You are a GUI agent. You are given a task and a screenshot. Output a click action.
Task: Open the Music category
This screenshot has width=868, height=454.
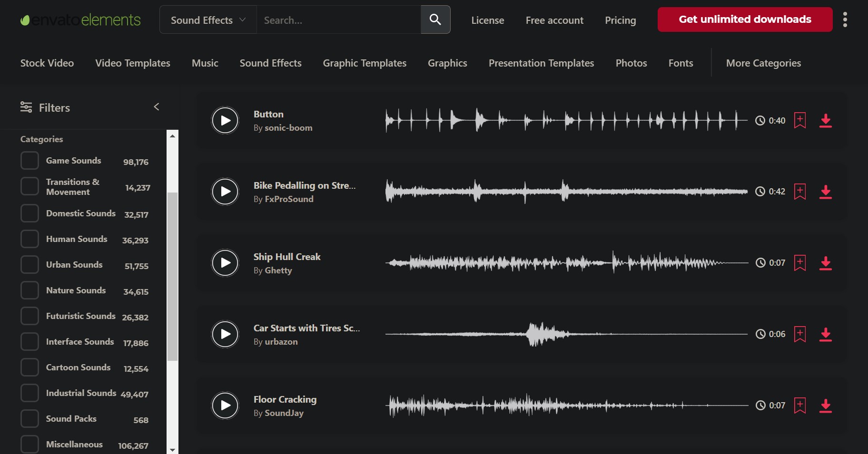coord(205,63)
